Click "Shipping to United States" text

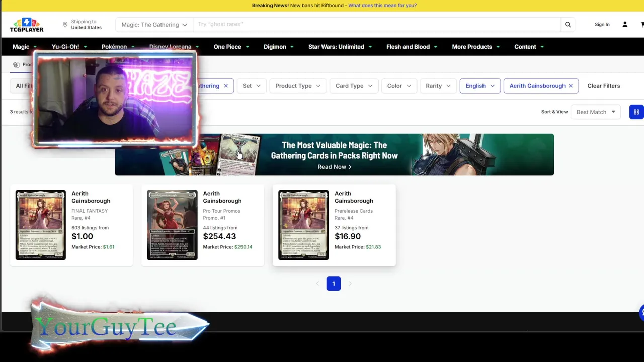click(86, 25)
